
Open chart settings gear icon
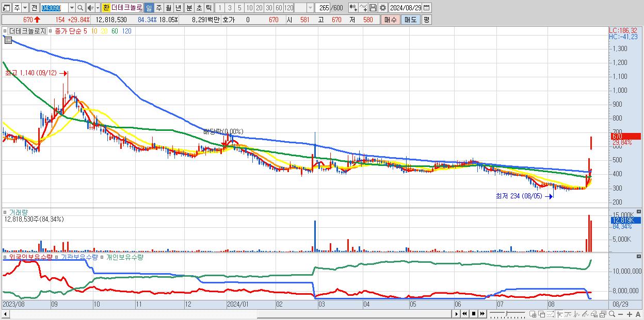383,8
